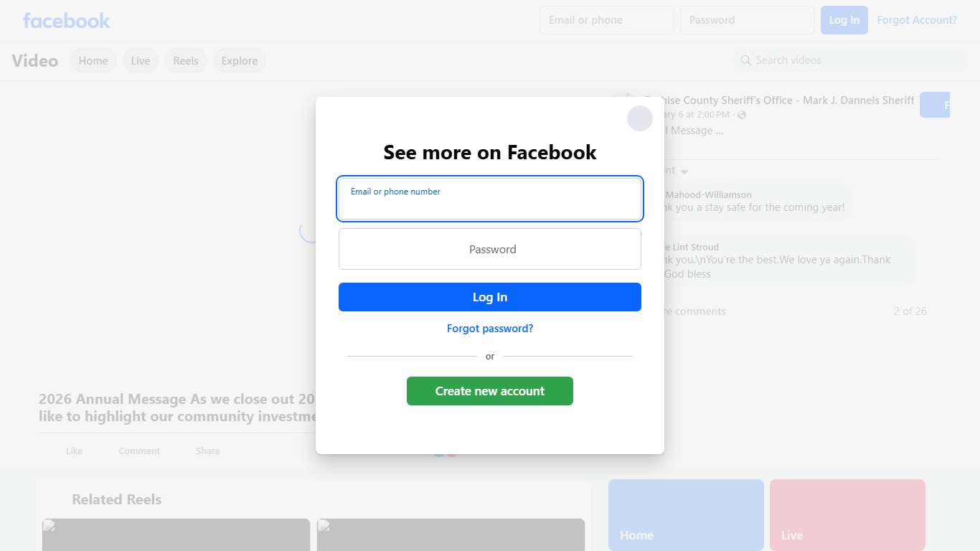
Task: Close the See more on Facebook dialog
Action: (640, 118)
